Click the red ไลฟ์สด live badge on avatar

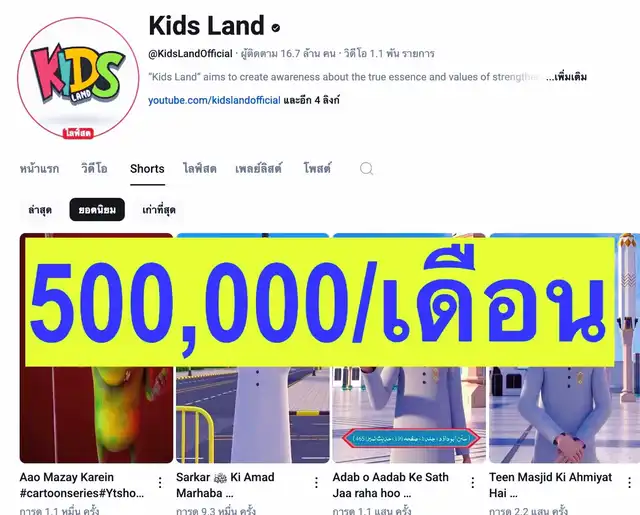click(x=78, y=133)
